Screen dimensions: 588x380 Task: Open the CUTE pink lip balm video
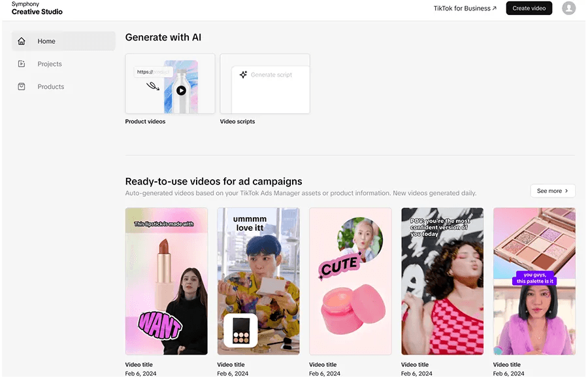pyautogui.click(x=350, y=281)
